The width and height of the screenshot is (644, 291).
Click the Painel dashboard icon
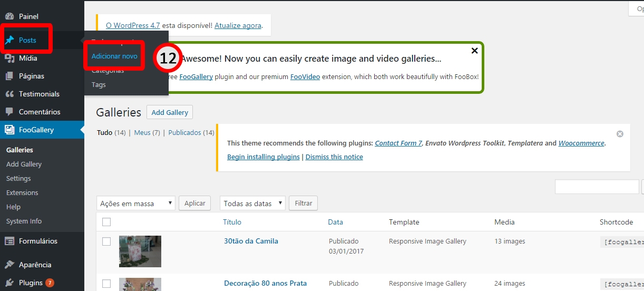coord(9,16)
